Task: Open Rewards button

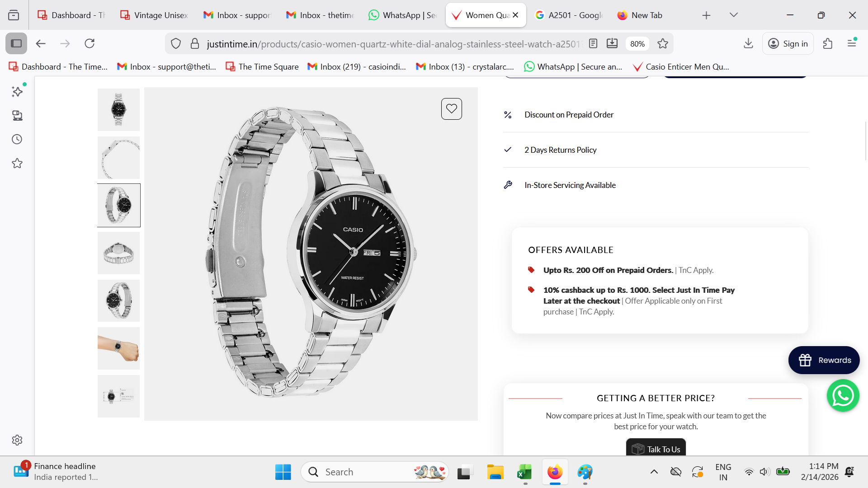Action: point(824,360)
